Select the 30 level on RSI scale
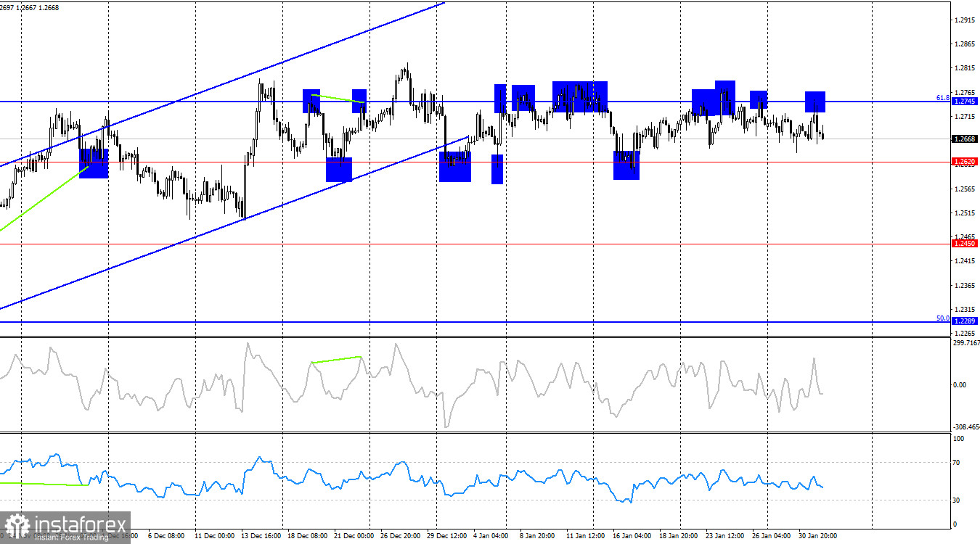The width and height of the screenshot is (980, 544). coord(957,500)
